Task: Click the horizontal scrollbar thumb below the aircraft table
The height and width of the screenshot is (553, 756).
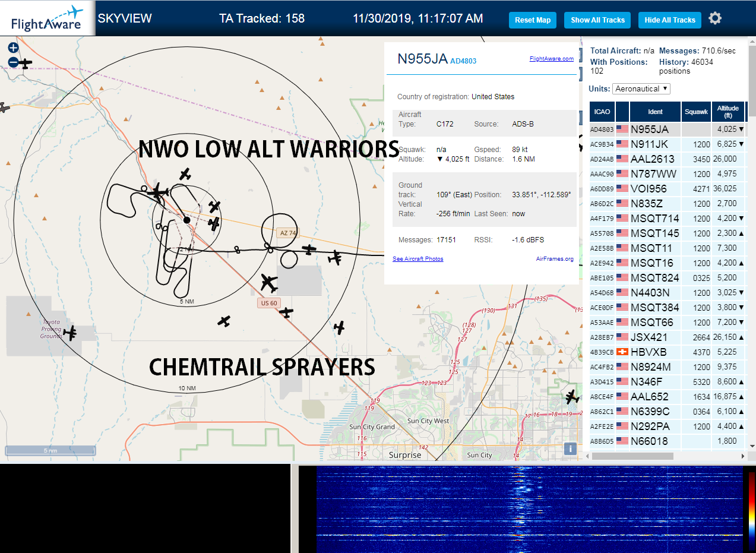Action: pos(632,456)
